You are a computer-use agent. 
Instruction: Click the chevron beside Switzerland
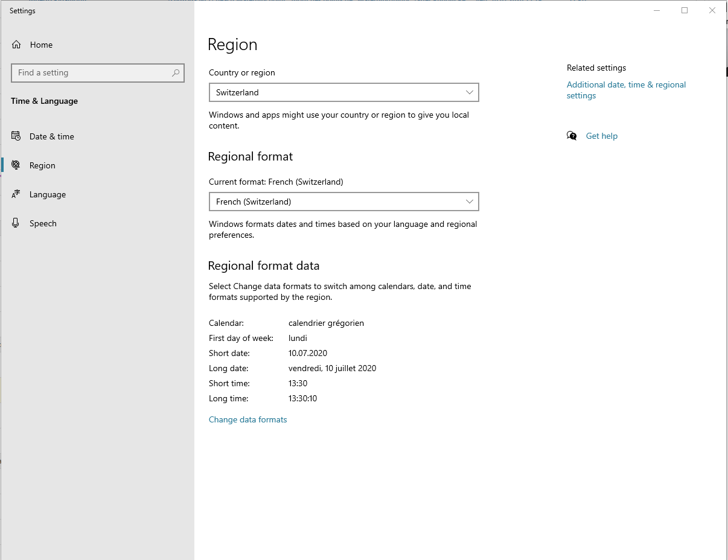pos(470,92)
